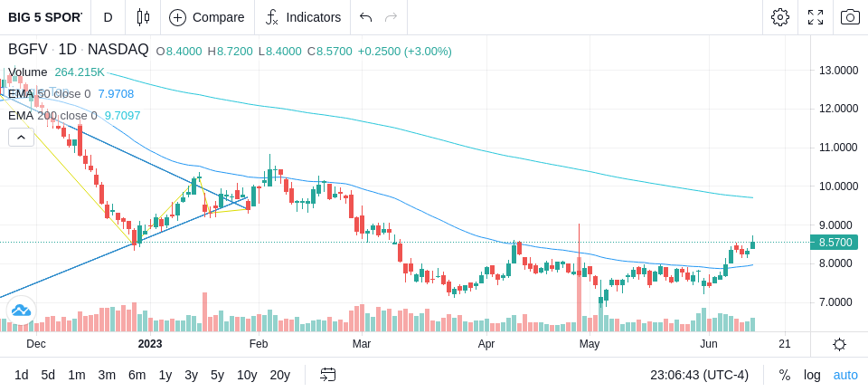Click the EMA 200 value 9.7097
Viewport: 868px width, 392px height.
pos(122,115)
